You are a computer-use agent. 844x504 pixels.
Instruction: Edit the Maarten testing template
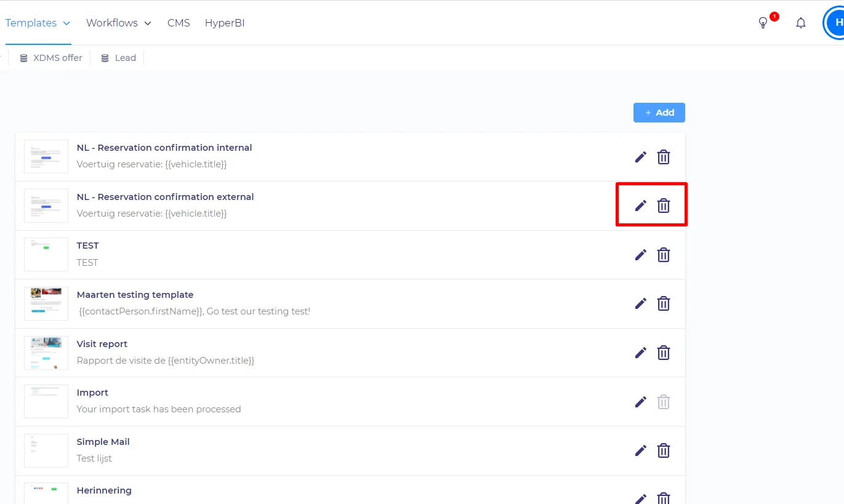641,303
